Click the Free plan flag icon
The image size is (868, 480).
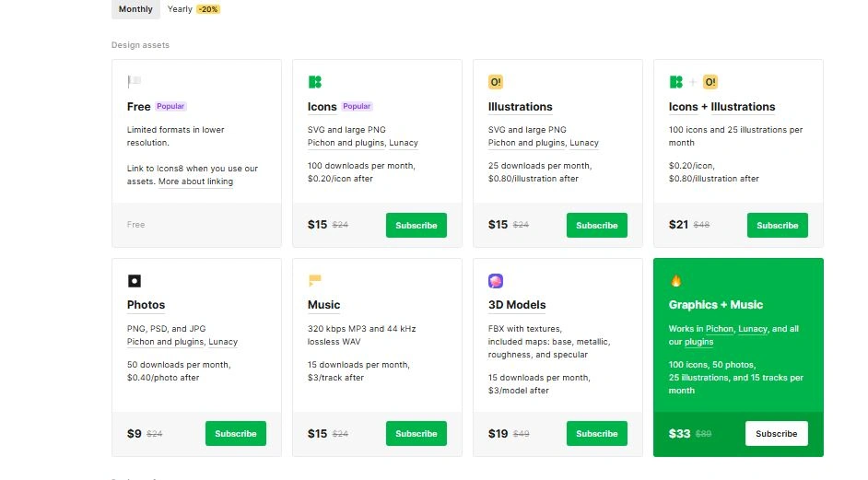(x=134, y=81)
